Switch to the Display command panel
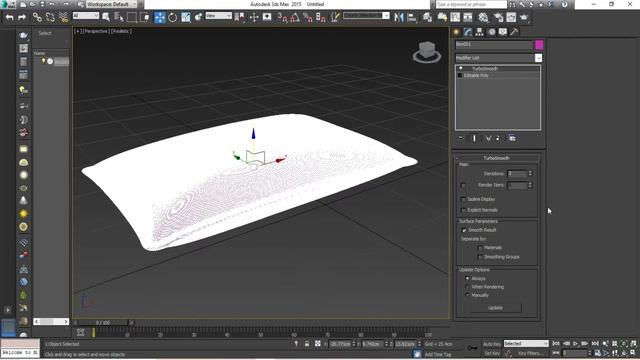The height and width of the screenshot is (360, 640). pos(503,32)
